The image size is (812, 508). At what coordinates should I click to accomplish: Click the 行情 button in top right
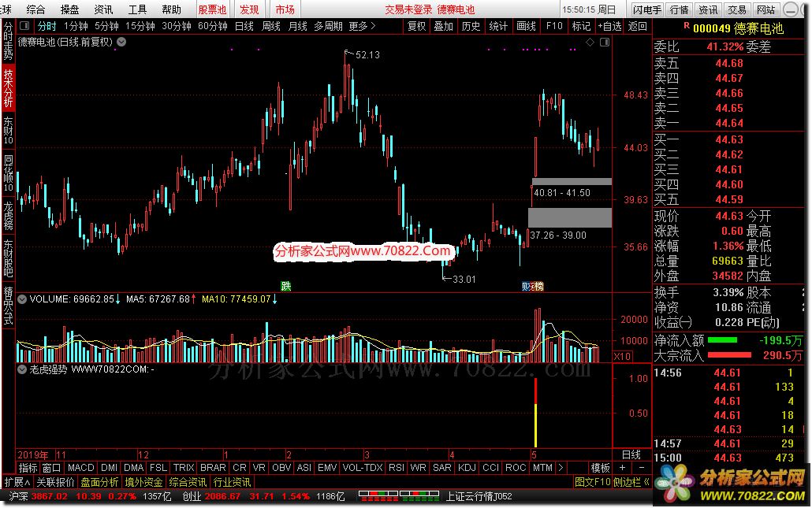coord(679,9)
